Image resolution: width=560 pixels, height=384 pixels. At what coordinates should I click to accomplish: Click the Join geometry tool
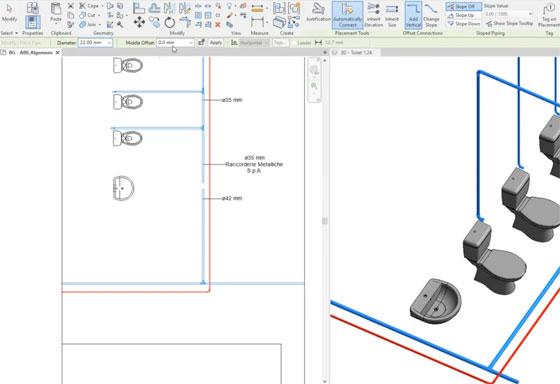pos(88,24)
